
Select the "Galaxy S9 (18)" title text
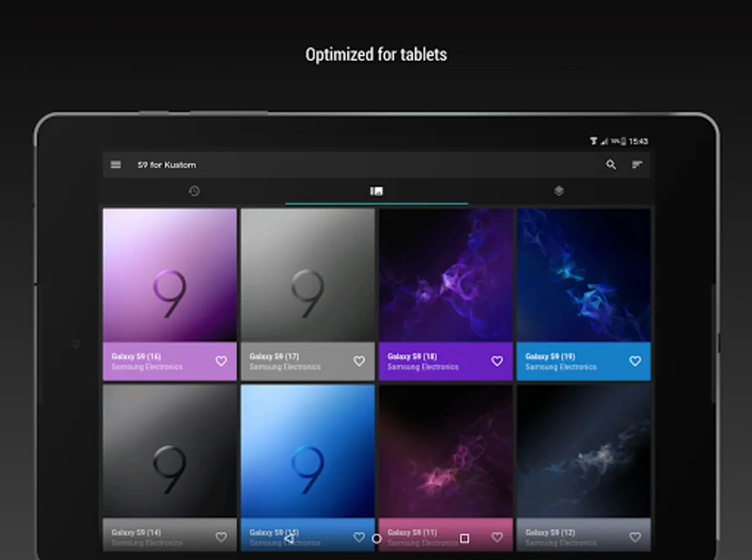412,357
